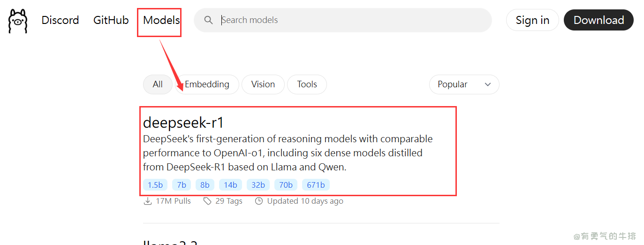644x245 pixels.
Task: Click the tags label icon
Action: tap(207, 201)
